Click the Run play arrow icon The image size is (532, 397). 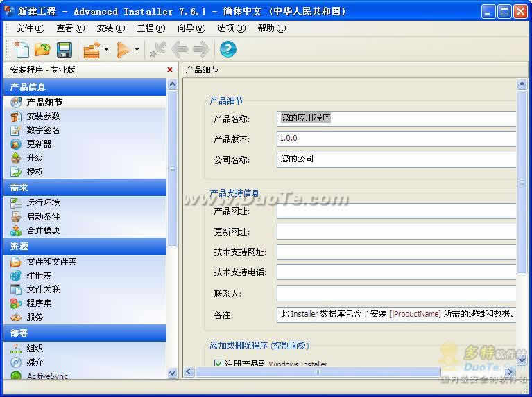coord(123,50)
